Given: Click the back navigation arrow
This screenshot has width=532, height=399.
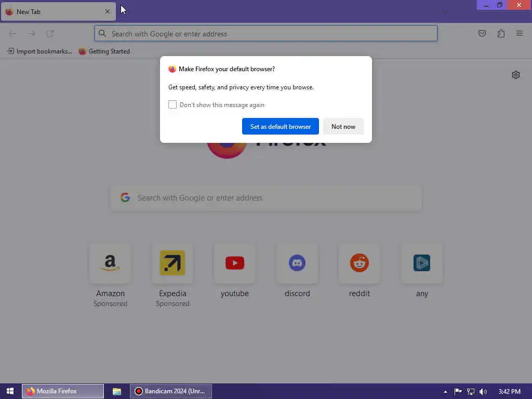Looking at the screenshot, I should [12, 34].
